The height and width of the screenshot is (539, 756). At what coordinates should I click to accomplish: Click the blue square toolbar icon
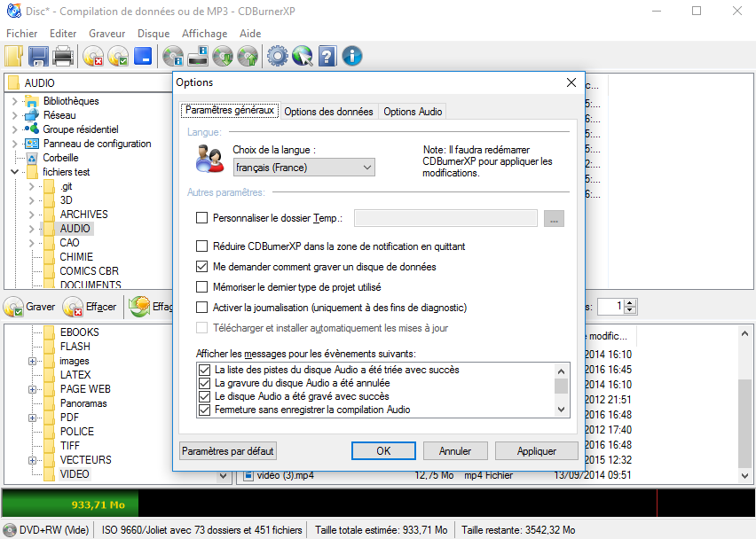click(x=143, y=56)
